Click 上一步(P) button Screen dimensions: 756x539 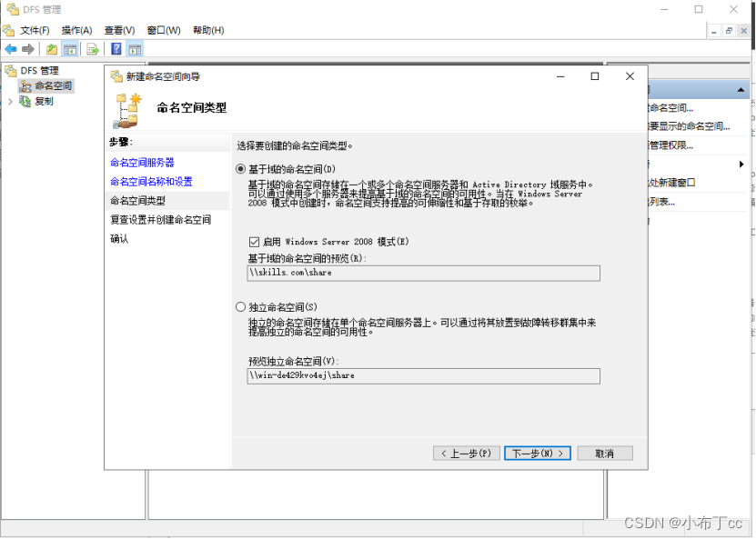pyautogui.click(x=466, y=454)
